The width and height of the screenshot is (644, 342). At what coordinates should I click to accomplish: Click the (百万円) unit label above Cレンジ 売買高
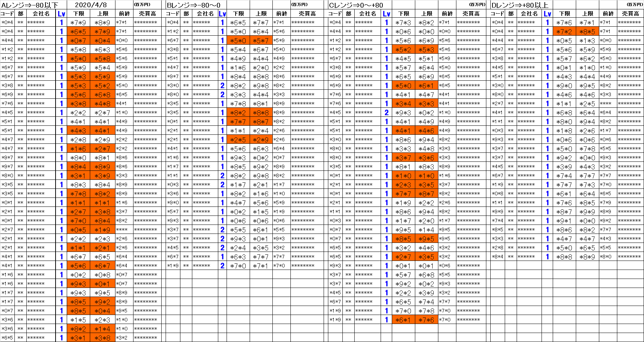pos(478,5)
